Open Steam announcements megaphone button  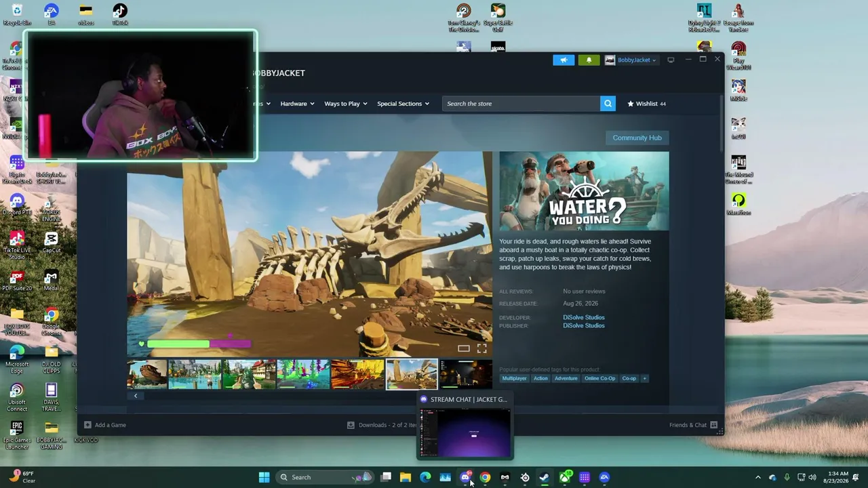564,60
